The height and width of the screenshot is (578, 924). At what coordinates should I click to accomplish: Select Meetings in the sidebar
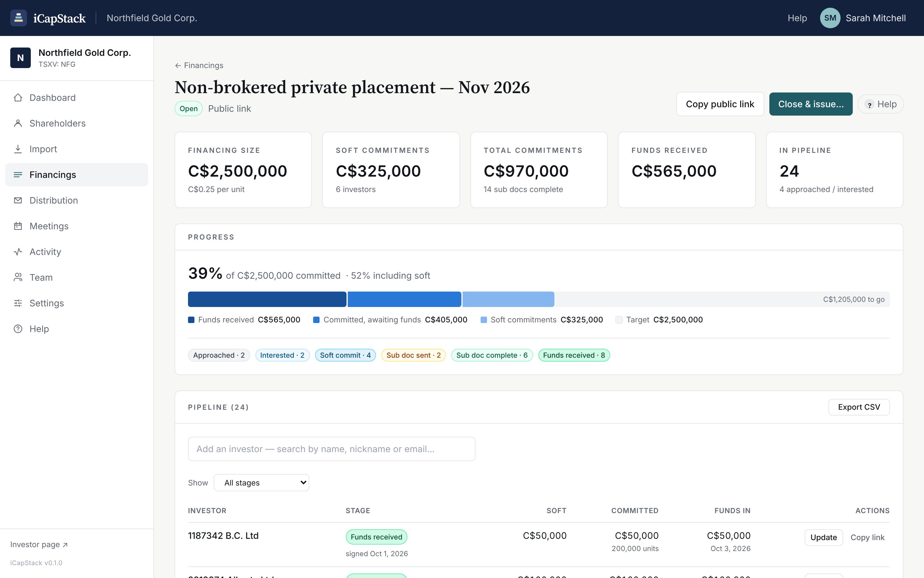76,226
